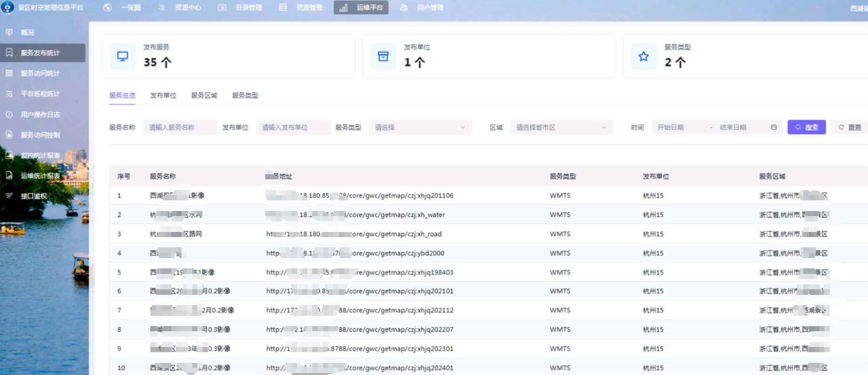Image resolution: width=868 pixels, height=375 pixels.
Task: Click the monitor icon on 发布服务 card
Action: point(122,56)
